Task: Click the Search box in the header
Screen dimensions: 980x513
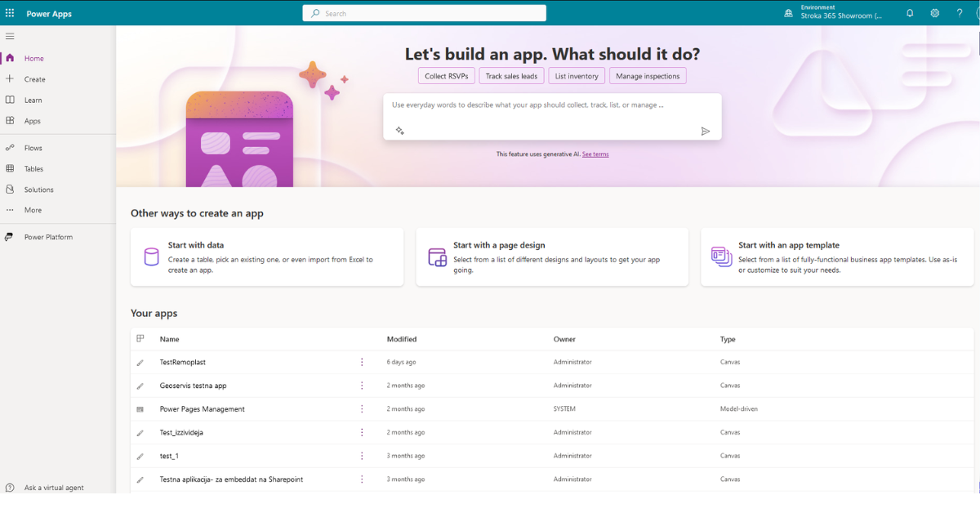Action: 425,13
